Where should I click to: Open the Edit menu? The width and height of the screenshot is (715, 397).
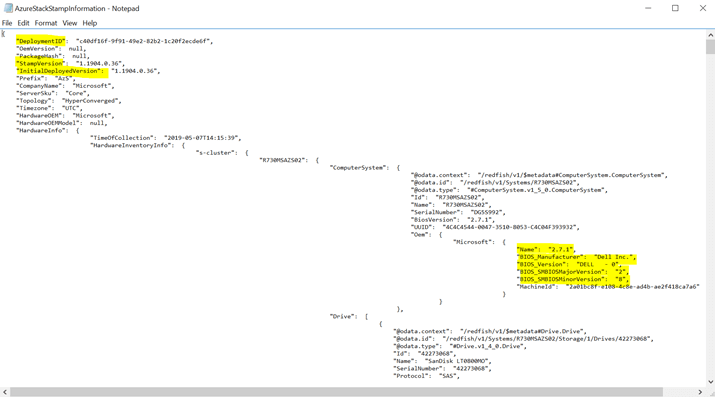(x=23, y=23)
